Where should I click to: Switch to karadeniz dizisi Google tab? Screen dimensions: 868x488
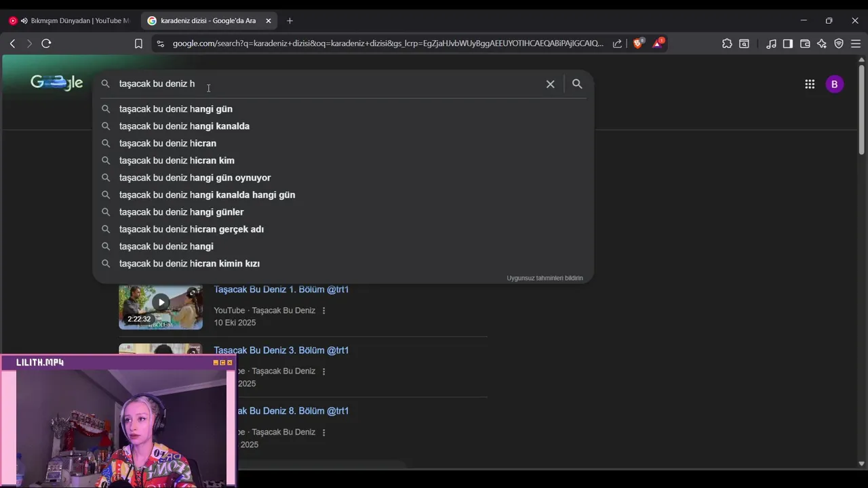[209, 21]
